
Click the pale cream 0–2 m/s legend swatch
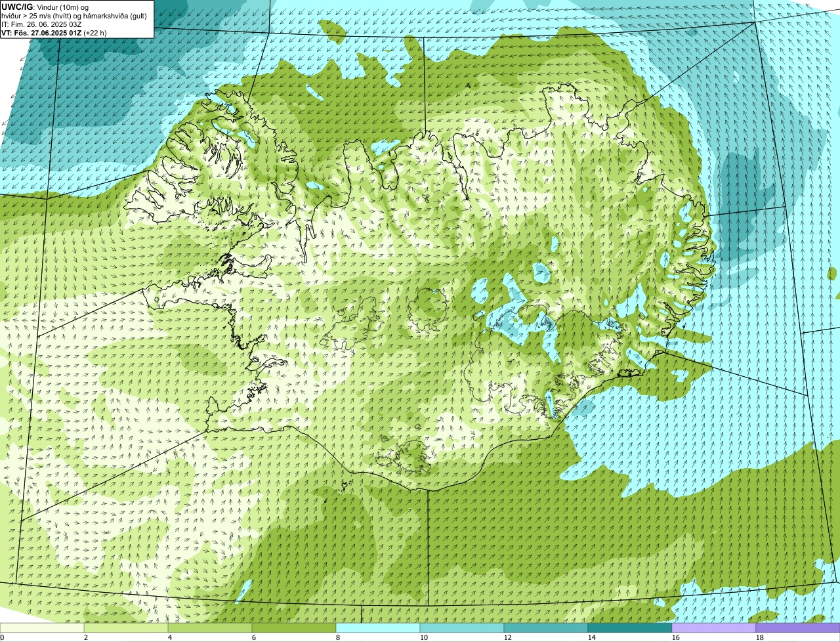click(42, 628)
